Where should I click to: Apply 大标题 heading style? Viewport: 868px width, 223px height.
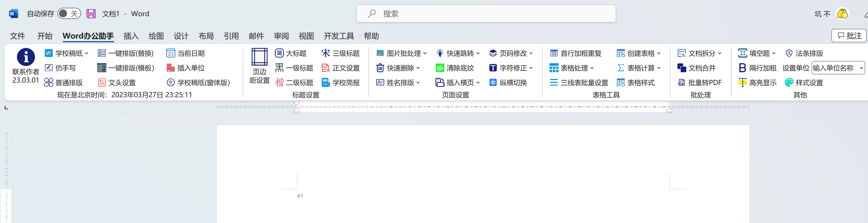tap(290, 53)
